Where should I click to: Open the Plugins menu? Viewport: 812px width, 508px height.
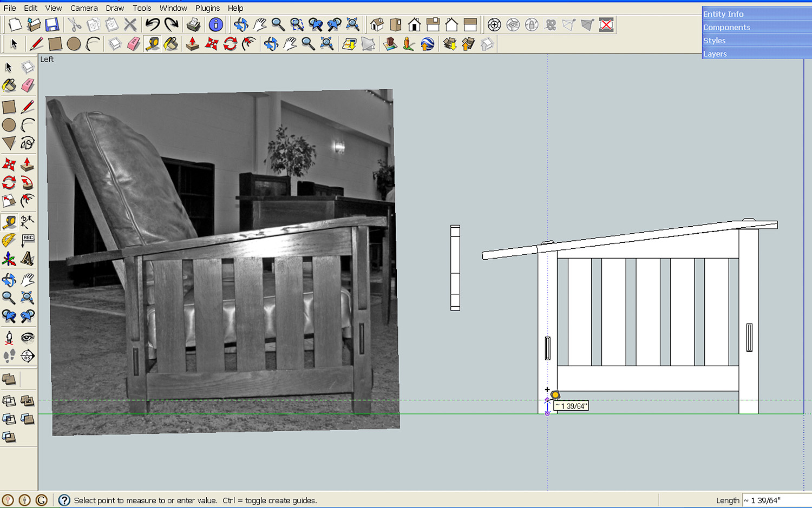tap(207, 8)
